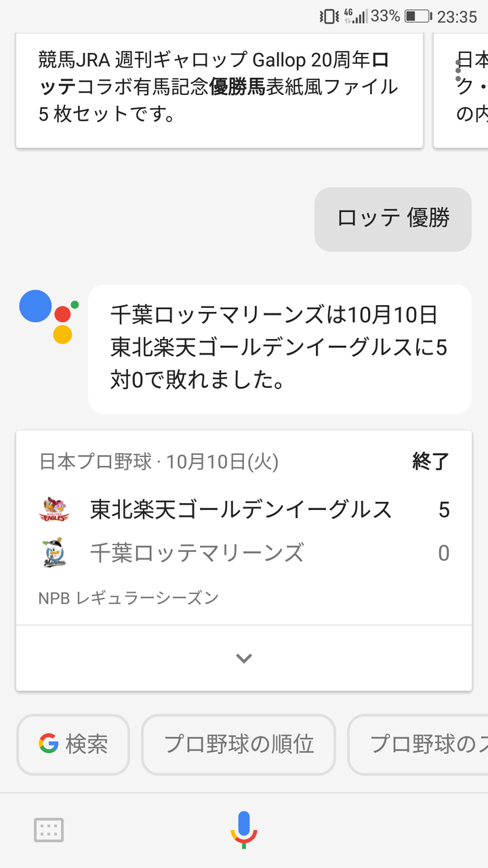
Task: Tap the Google Assistant microphone icon
Action: 244,829
